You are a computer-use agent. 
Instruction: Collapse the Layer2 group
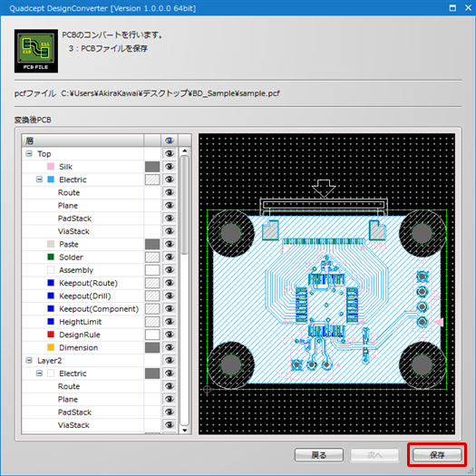point(29,360)
